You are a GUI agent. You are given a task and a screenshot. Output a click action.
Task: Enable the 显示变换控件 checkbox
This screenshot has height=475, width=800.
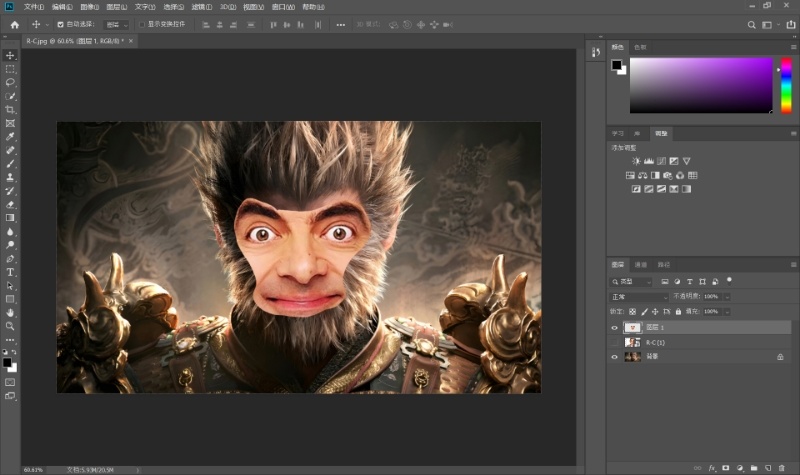[141, 24]
